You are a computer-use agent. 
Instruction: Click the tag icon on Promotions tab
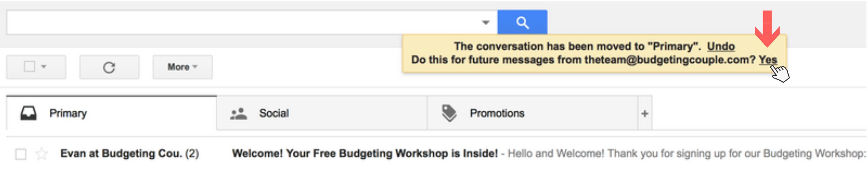(x=449, y=113)
